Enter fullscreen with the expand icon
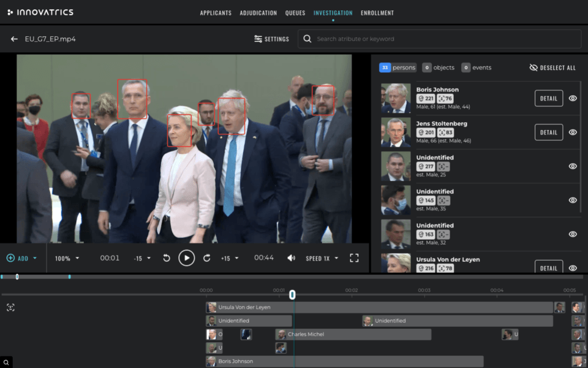588x368 pixels. pyautogui.click(x=354, y=258)
